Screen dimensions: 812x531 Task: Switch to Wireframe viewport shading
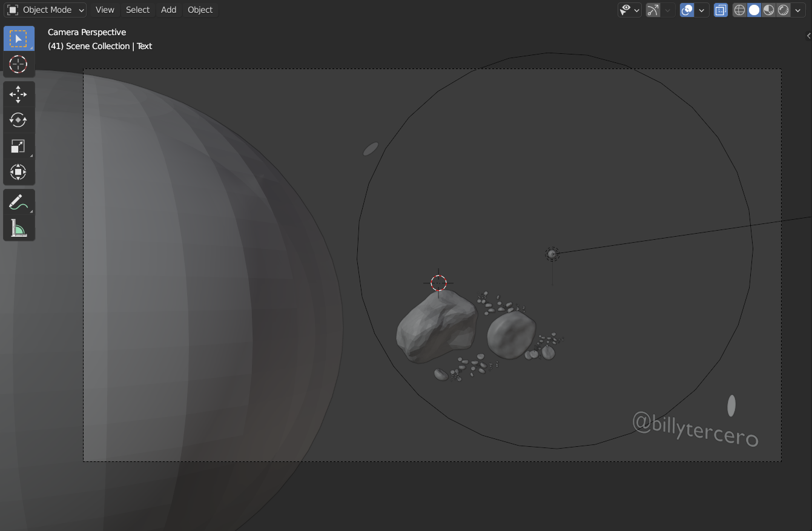(x=739, y=10)
